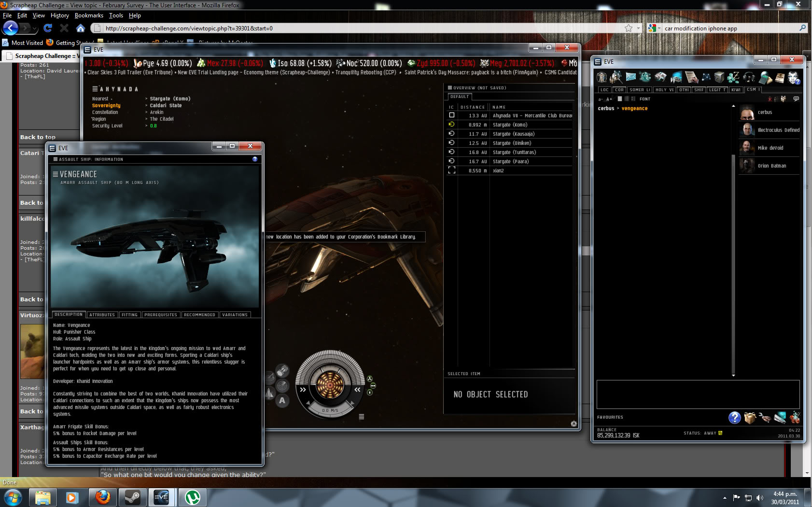Screen dimensions: 812x507
Task: Open the star map constellation icon
Action: coord(705,77)
